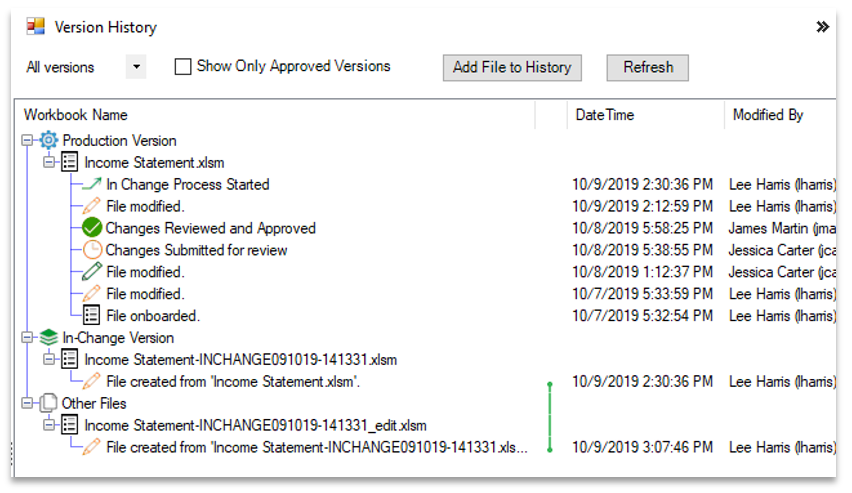
Task: Click the green pencil File modified icon
Action: 92,271
